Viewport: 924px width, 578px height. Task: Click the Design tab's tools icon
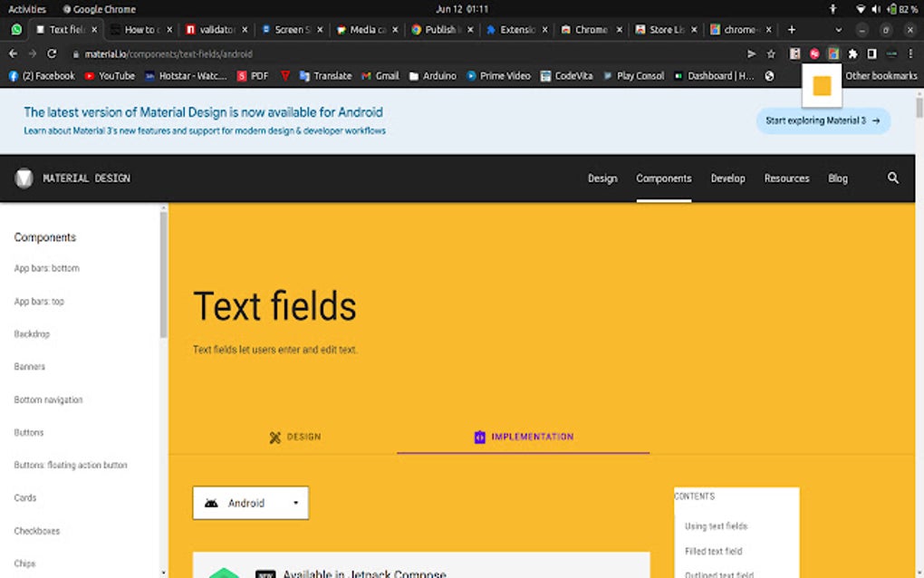click(x=274, y=437)
